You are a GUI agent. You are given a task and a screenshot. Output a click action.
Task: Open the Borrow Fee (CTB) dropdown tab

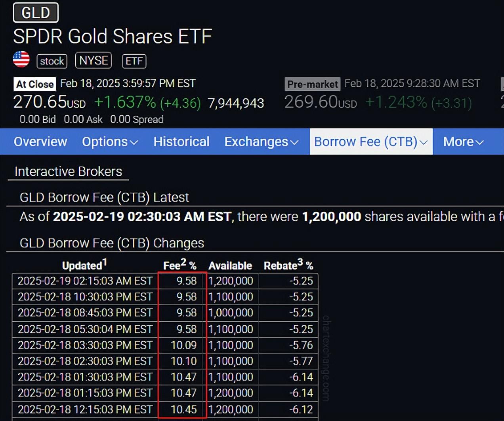(371, 142)
